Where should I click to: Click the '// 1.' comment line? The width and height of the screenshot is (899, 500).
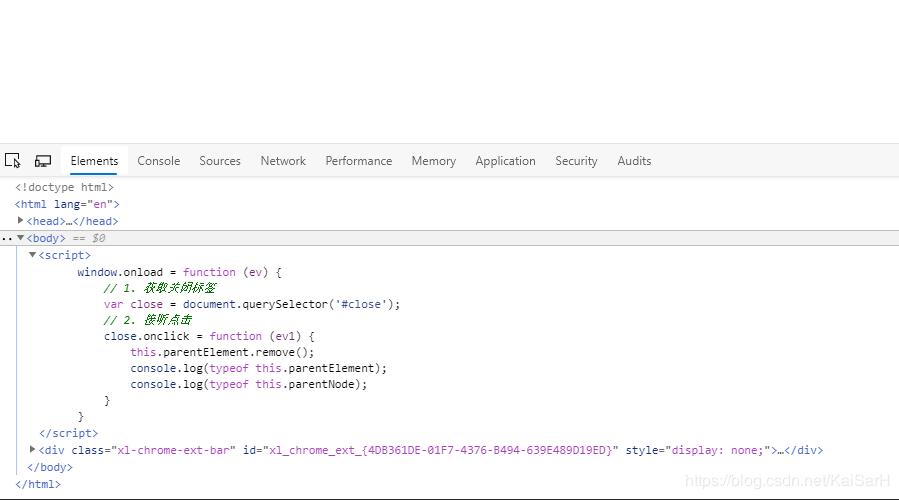click(160, 288)
